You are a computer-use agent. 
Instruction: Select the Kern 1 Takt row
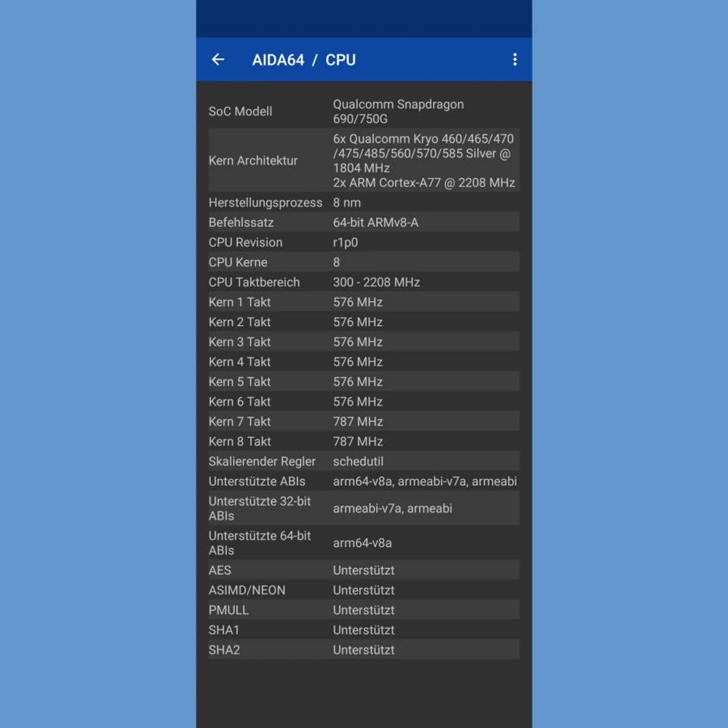(x=364, y=302)
